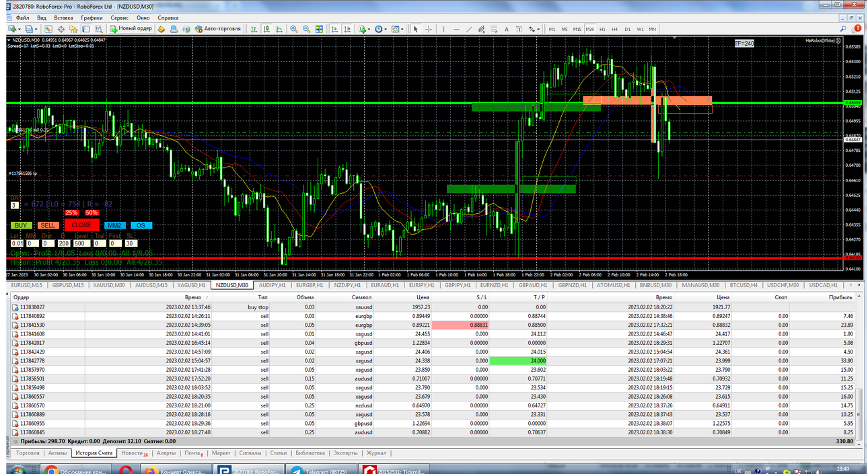This screenshot has width=868, height=474.
Task: Show the Market Watch window icon
Action: pos(48,29)
